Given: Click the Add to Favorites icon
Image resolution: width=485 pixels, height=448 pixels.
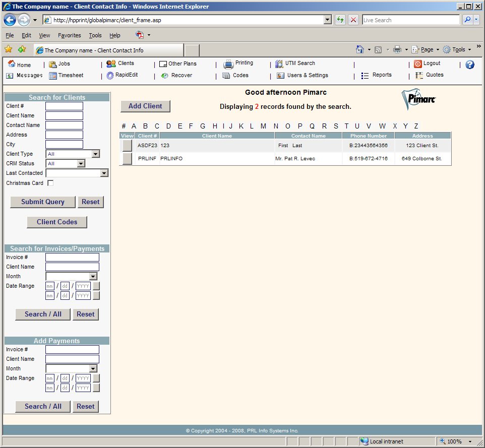Looking at the screenshot, I should pos(22,49).
